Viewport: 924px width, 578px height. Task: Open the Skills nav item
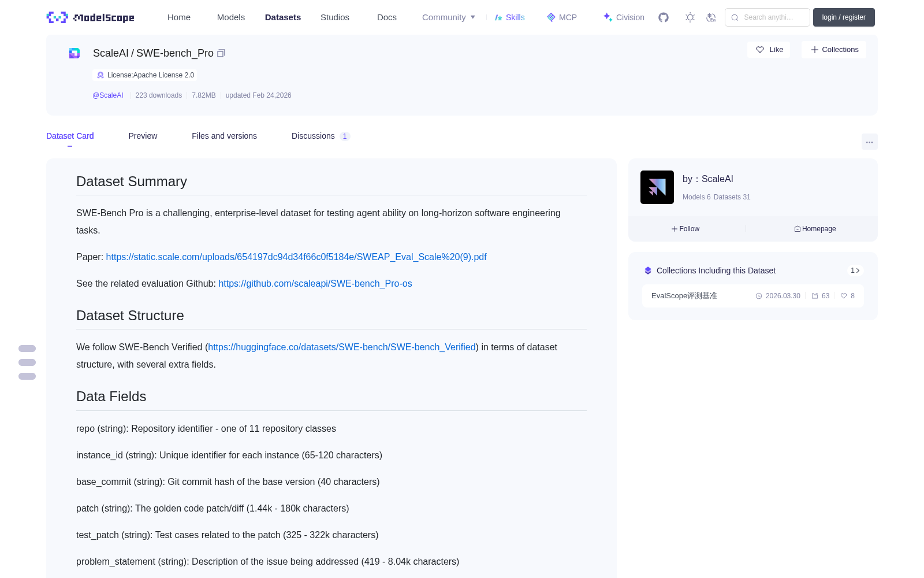pyautogui.click(x=509, y=17)
